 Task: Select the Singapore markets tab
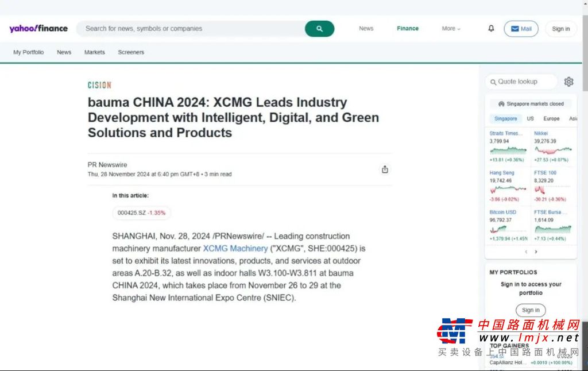point(505,118)
